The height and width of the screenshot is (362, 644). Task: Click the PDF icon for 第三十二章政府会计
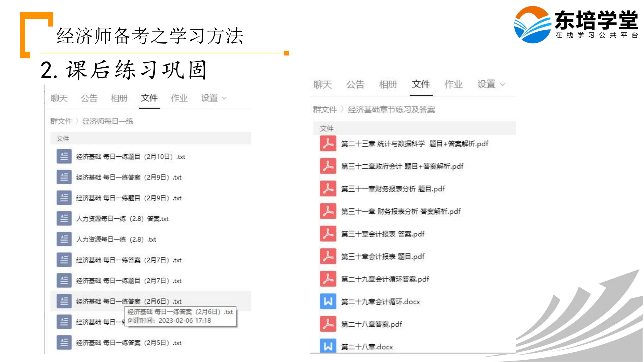[x=328, y=166]
